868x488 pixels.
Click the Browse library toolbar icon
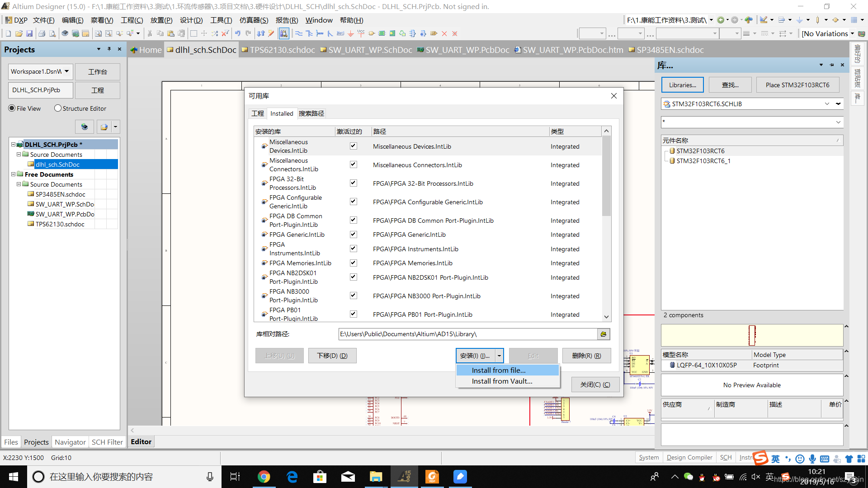coord(284,33)
